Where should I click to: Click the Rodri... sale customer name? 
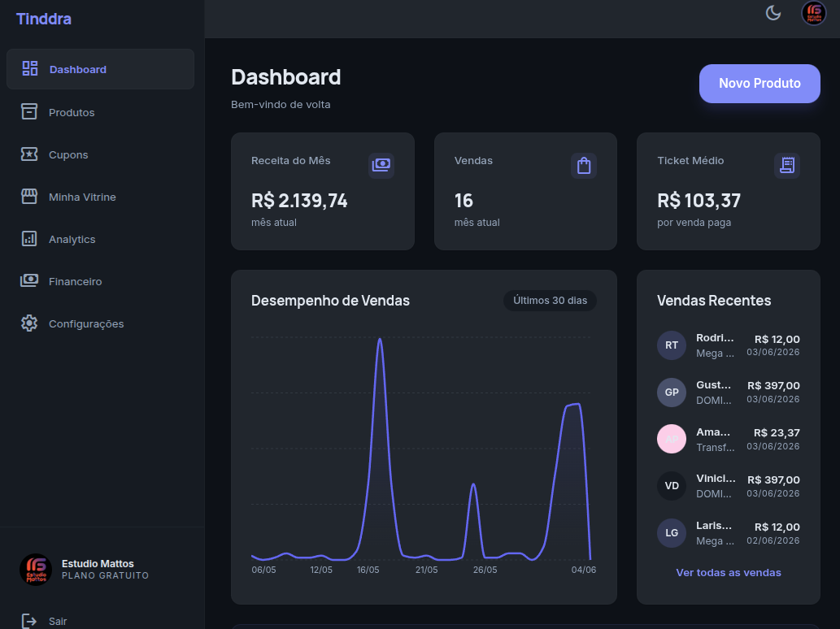coord(715,338)
